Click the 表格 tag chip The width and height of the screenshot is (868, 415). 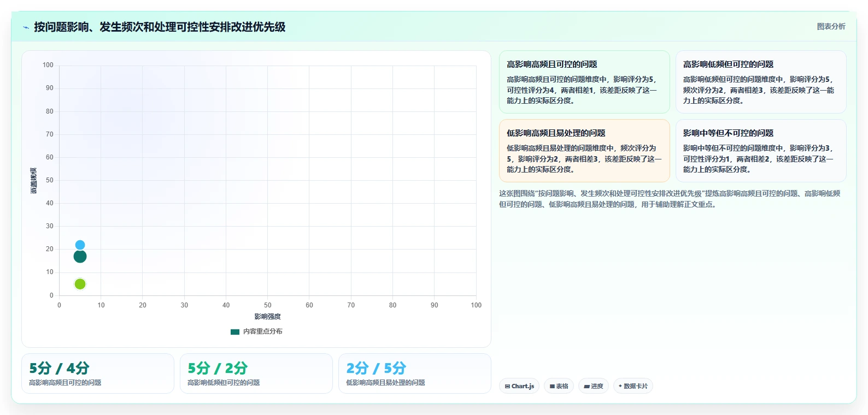pos(559,386)
